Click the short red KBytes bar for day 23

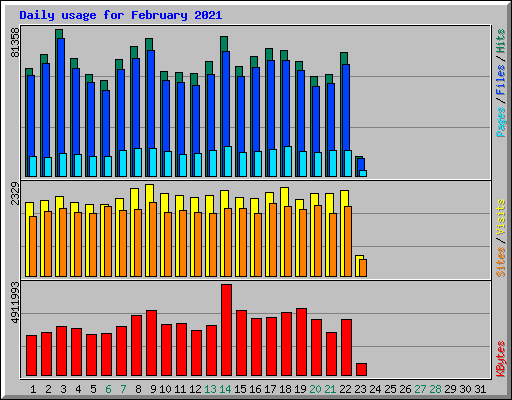click(362, 370)
